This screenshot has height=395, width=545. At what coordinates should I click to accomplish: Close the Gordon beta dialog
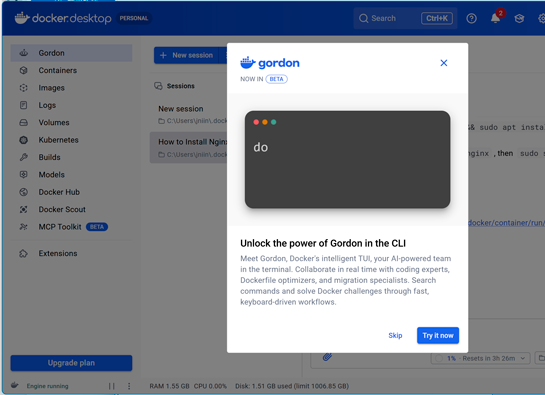point(444,63)
